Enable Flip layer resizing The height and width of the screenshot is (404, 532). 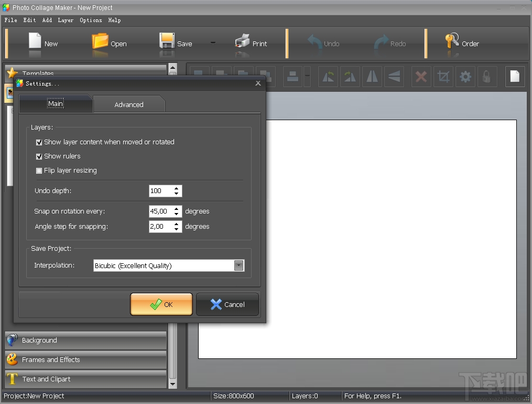[x=39, y=171]
